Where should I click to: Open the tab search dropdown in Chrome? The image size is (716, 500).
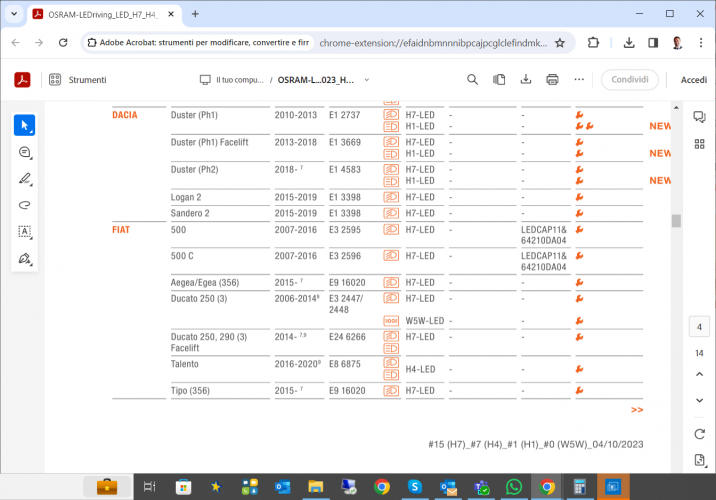(14, 14)
